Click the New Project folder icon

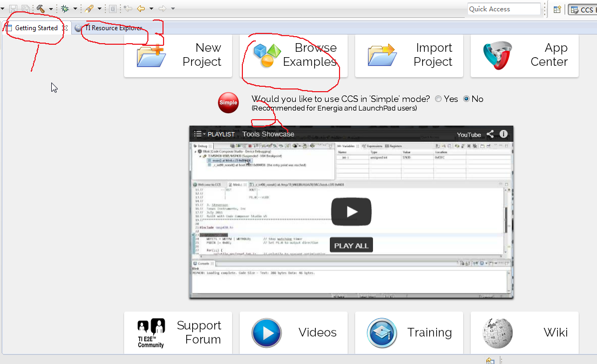pyautogui.click(x=151, y=56)
